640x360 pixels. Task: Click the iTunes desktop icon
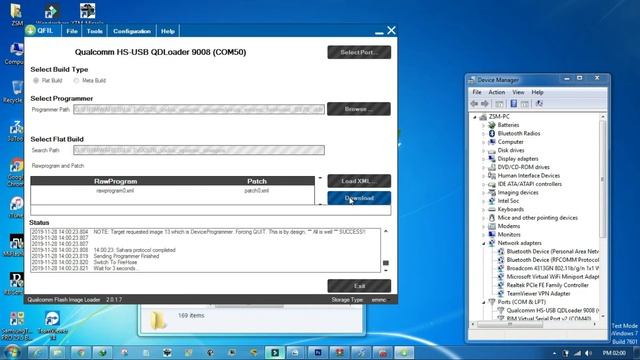tap(16, 205)
